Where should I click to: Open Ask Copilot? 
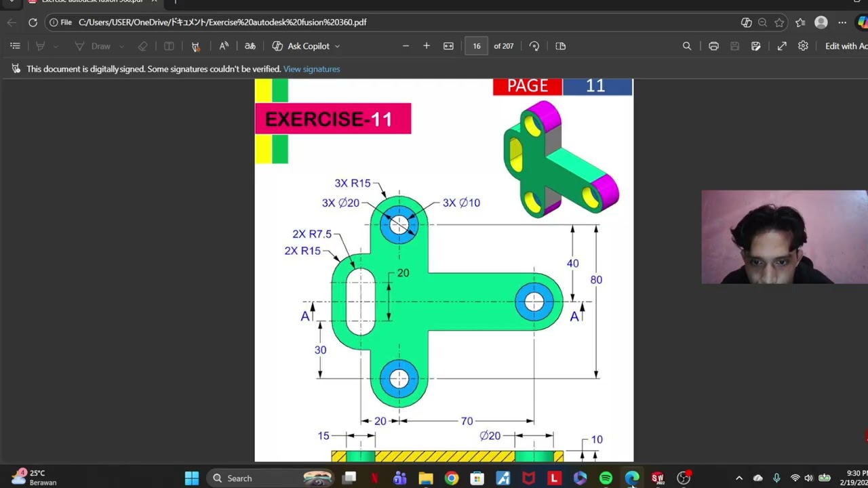coord(301,46)
